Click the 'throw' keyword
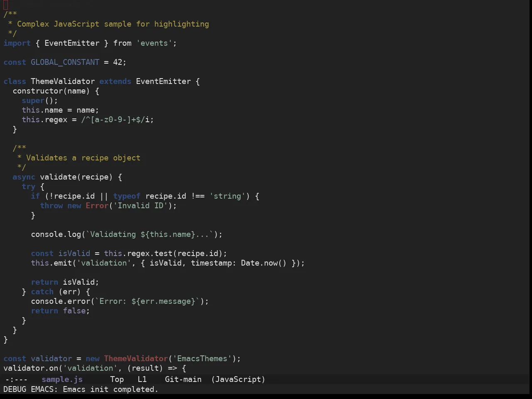532x399 pixels. [51, 205]
